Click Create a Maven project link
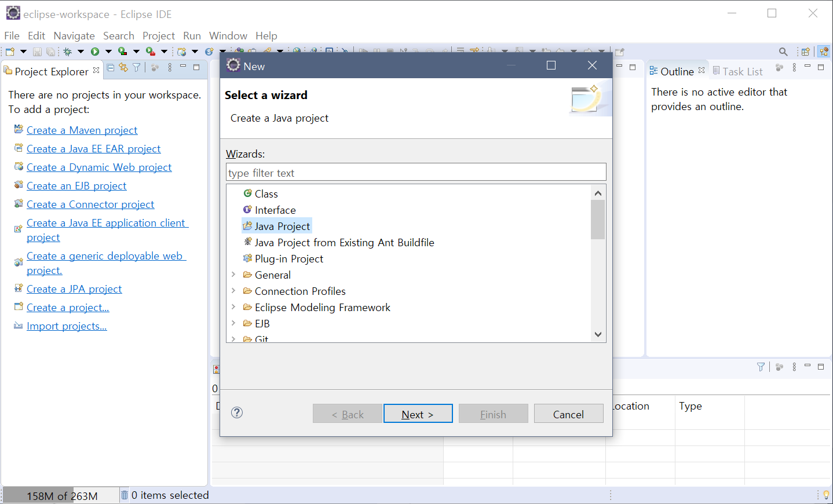Screen dimensions: 833x504 (x=82, y=130)
